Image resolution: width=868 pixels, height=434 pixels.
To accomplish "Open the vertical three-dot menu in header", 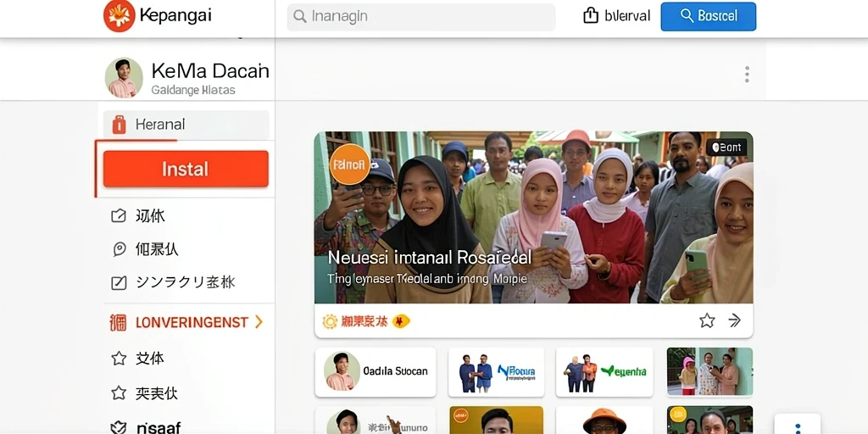I will [747, 75].
